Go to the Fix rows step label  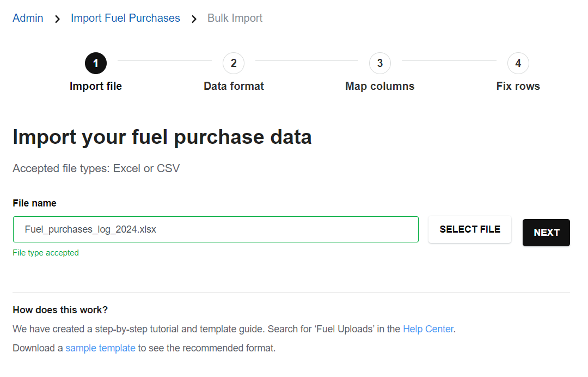coord(518,86)
